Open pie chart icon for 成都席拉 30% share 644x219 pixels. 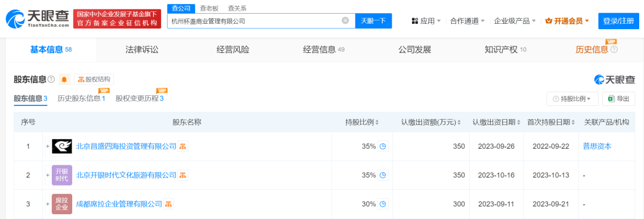383,204
